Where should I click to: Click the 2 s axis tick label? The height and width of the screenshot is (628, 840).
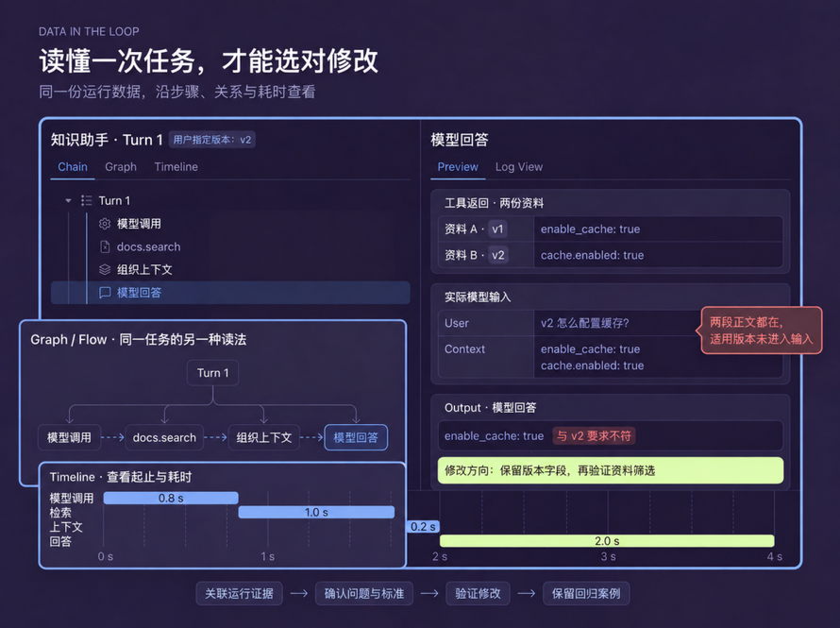pyautogui.click(x=440, y=557)
